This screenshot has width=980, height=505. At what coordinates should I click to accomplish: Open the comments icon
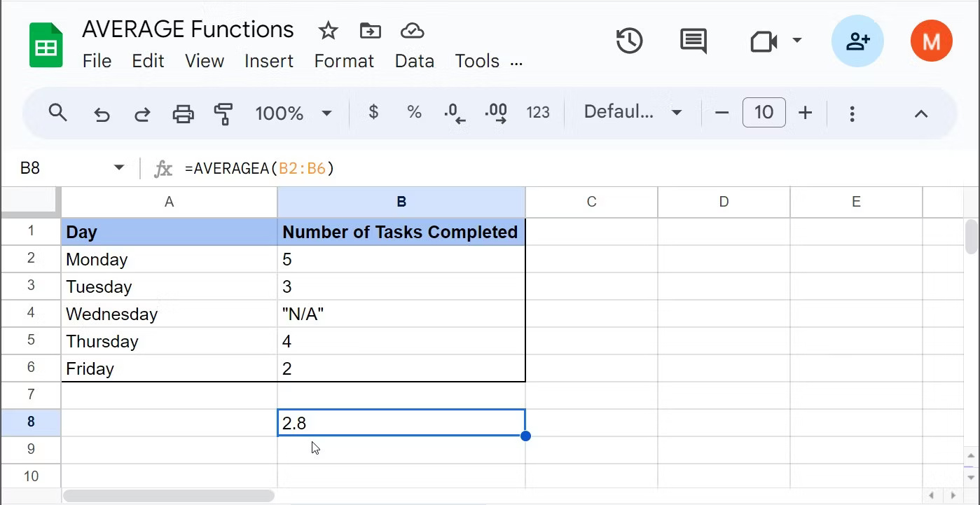point(693,41)
